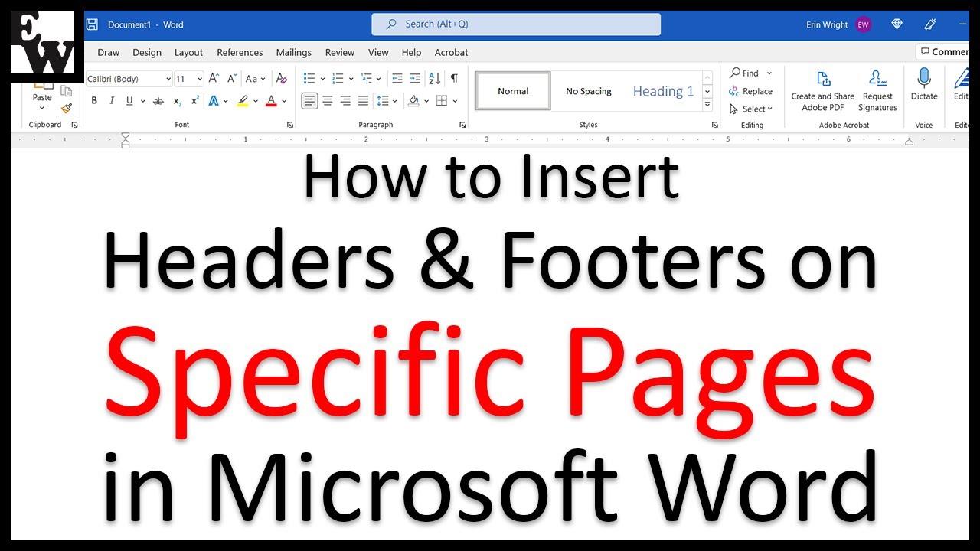
Task: Increase the paragraph indent
Action: tap(415, 79)
